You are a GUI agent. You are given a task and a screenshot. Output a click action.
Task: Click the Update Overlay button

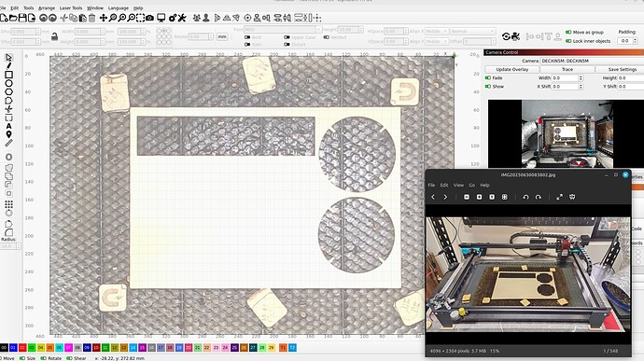tap(511, 69)
